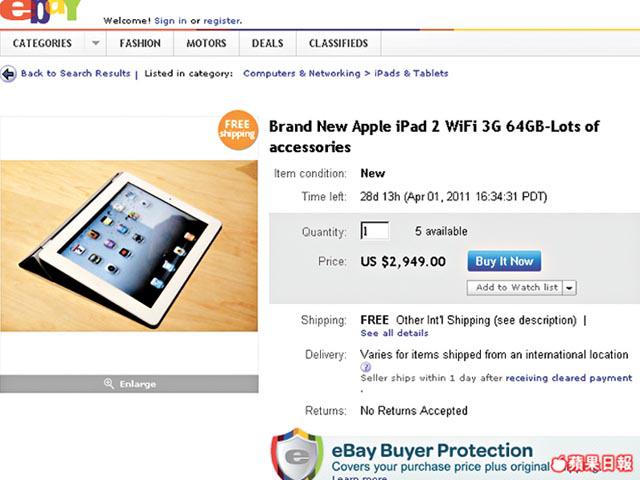Image resolution: width=640 pixels, height=480 pixels.
Task: Click the Quantity input field
Action: pos(375,231)
